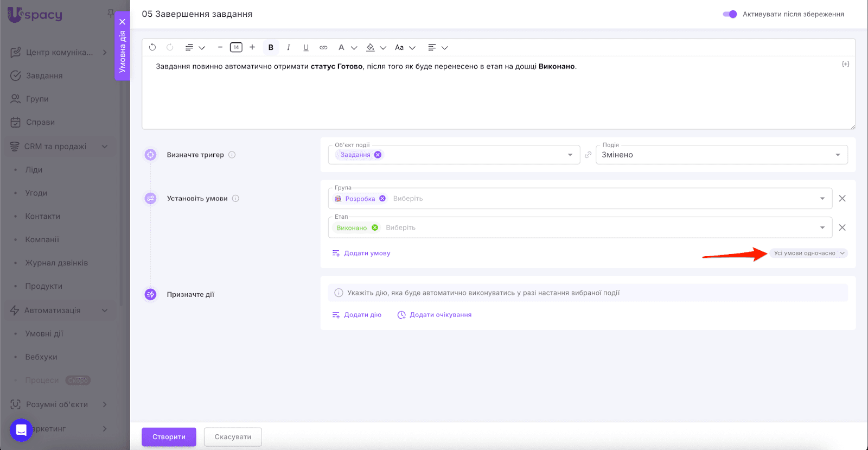Open the text highlight color picker
Screen dimensions: 868x450
(371, 48)
